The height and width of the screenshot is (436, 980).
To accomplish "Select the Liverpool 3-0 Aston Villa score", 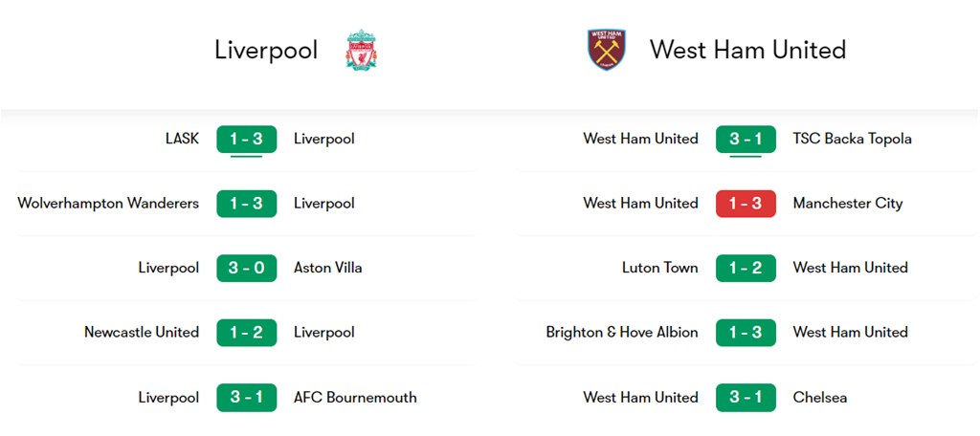I will click(x=246, y=269).
